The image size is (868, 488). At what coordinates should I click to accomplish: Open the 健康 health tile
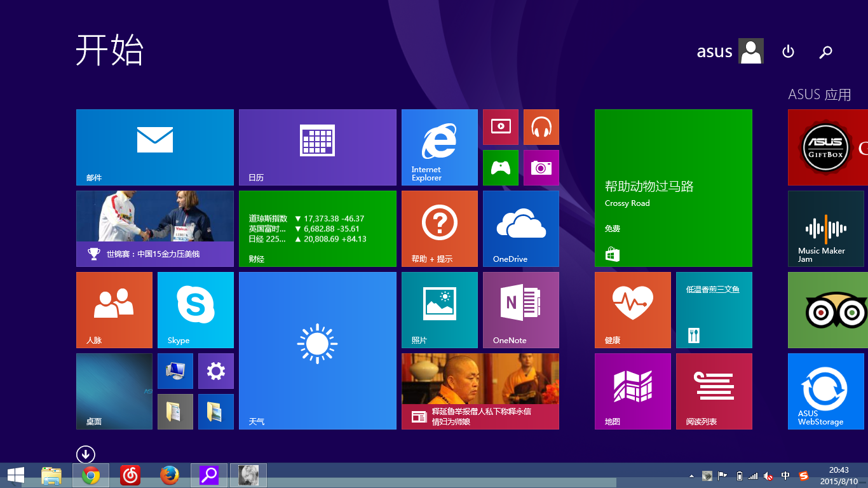633,310
